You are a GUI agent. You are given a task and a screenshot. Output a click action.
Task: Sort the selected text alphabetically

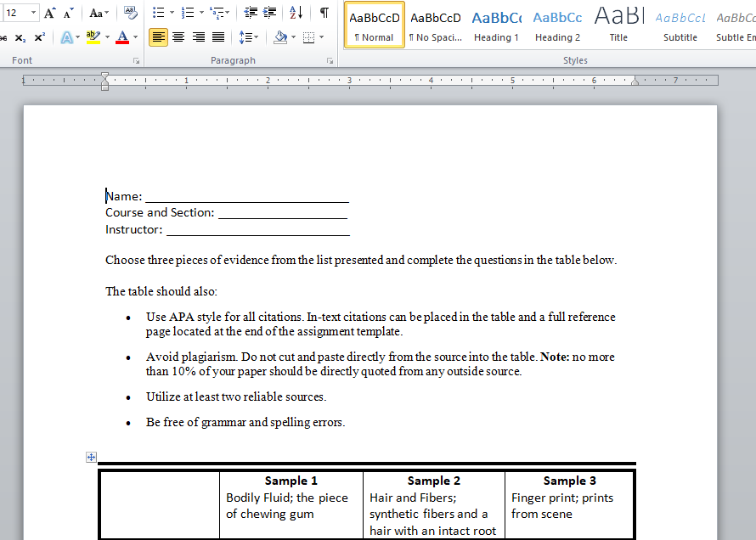(x=296, y=13)
